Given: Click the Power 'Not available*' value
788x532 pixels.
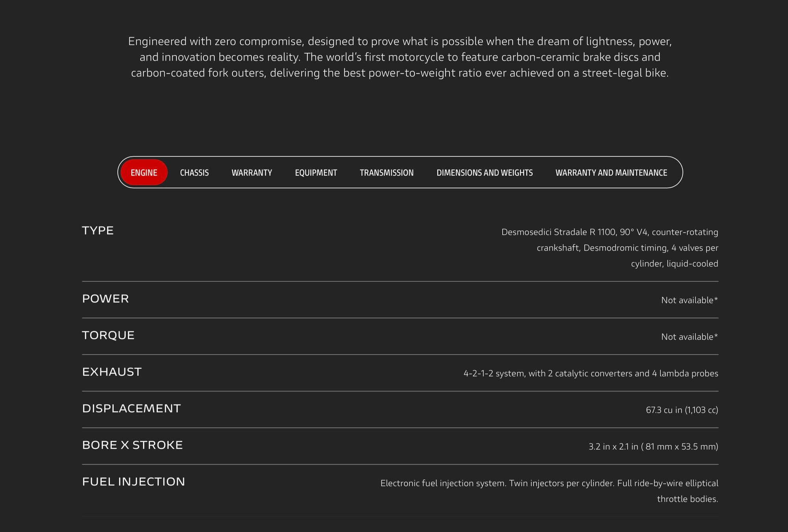Looking at the screenshot, I should 689,300.
